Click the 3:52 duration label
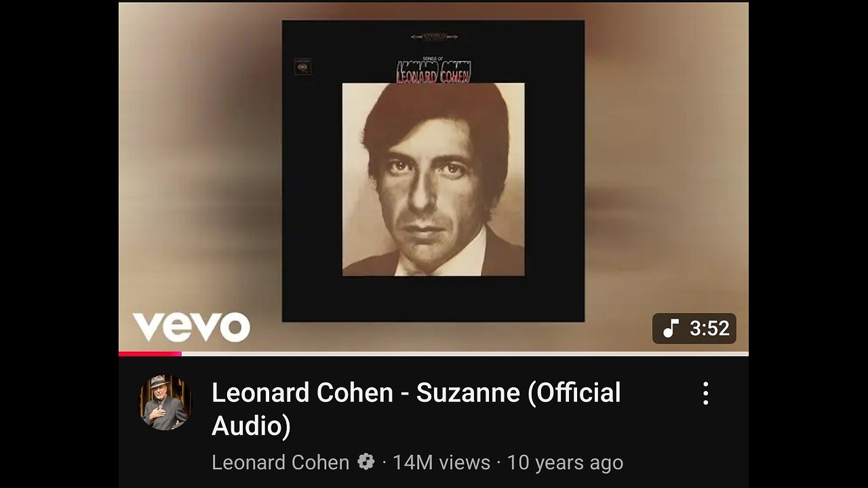868x488 pixels. point(709,329)
